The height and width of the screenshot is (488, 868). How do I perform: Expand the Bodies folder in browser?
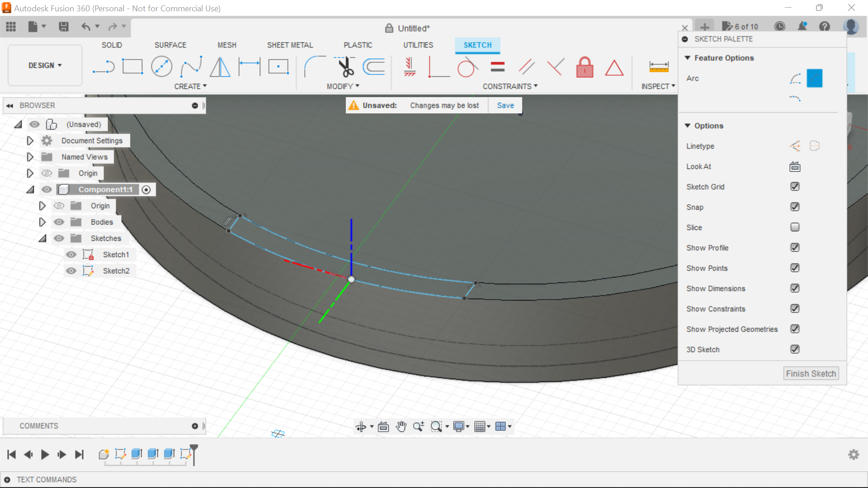42,221
